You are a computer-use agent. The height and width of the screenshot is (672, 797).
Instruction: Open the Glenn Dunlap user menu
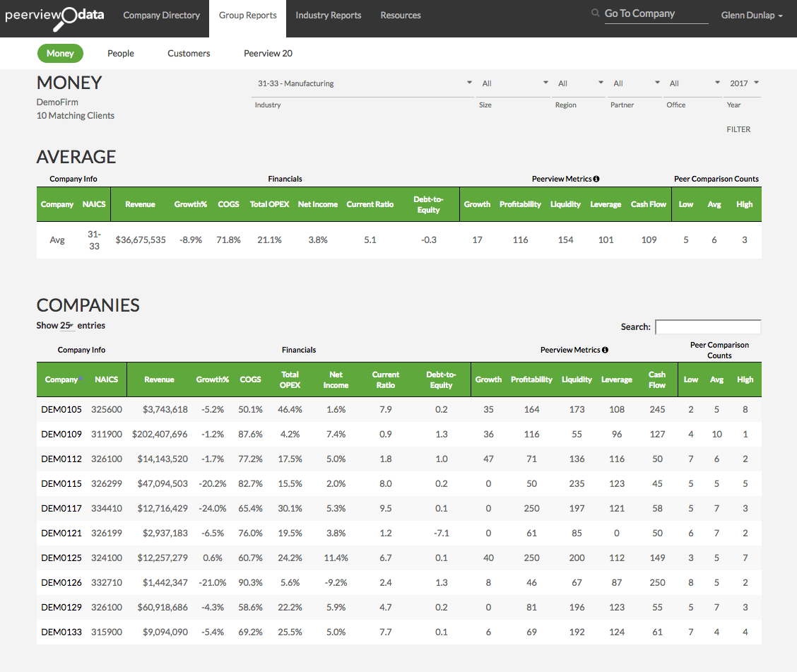click(751, 16)
